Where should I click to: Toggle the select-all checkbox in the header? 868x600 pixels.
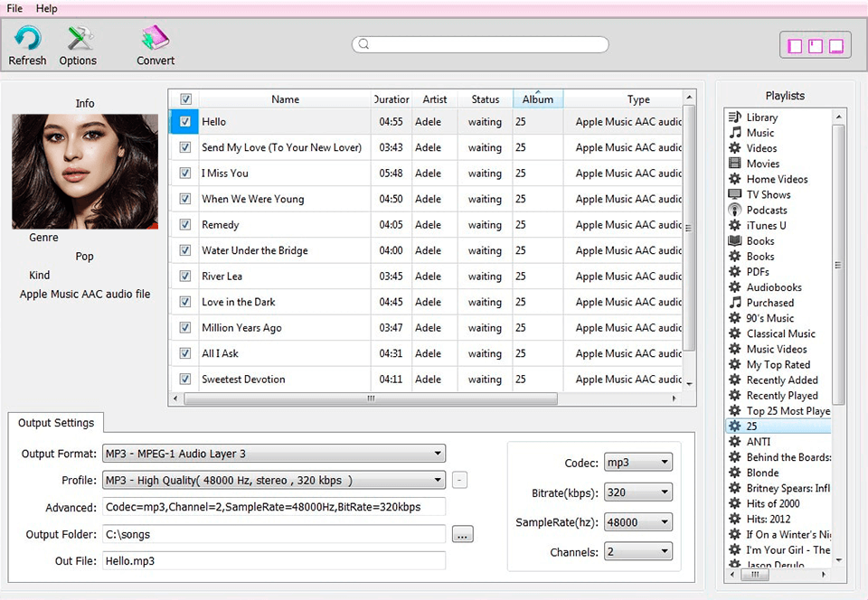tap(185, 98)
